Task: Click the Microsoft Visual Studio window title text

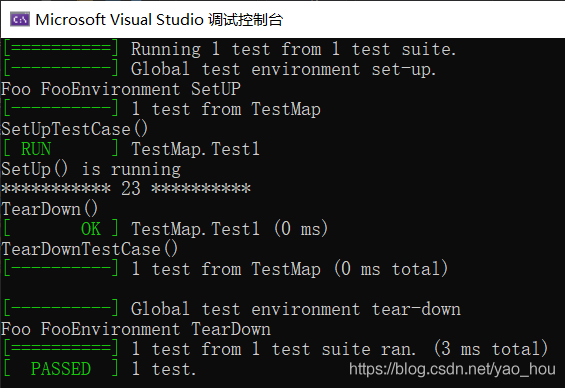Action: pyautogui.click(x=159, y=20)
